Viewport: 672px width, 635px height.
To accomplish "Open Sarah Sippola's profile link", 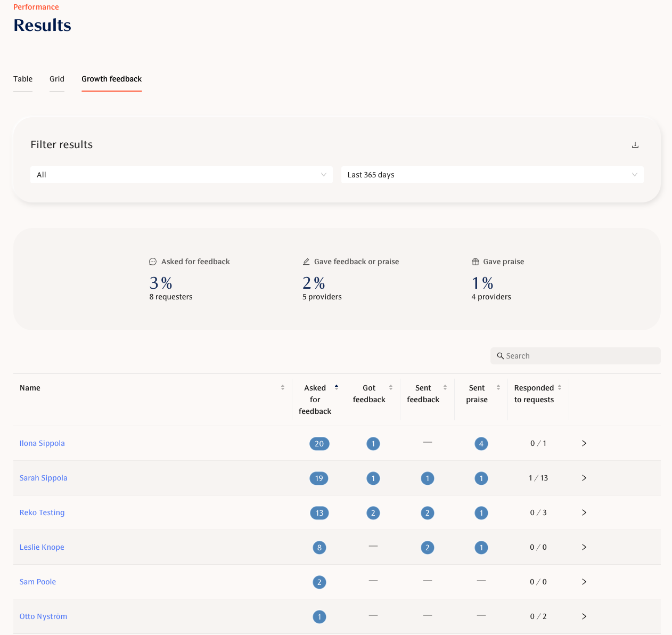I will click(43, 478).
